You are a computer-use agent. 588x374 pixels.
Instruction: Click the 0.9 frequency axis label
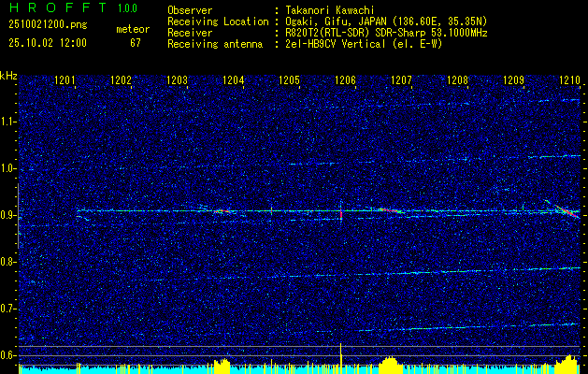7,215
